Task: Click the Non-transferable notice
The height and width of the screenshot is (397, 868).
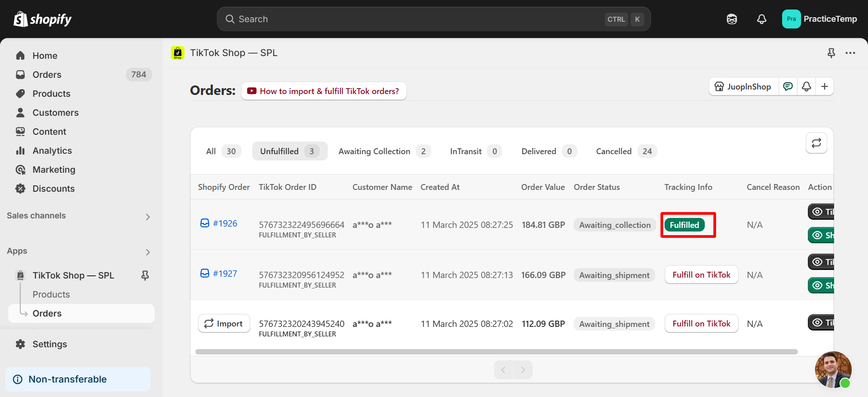Action: tap(78, 379)
